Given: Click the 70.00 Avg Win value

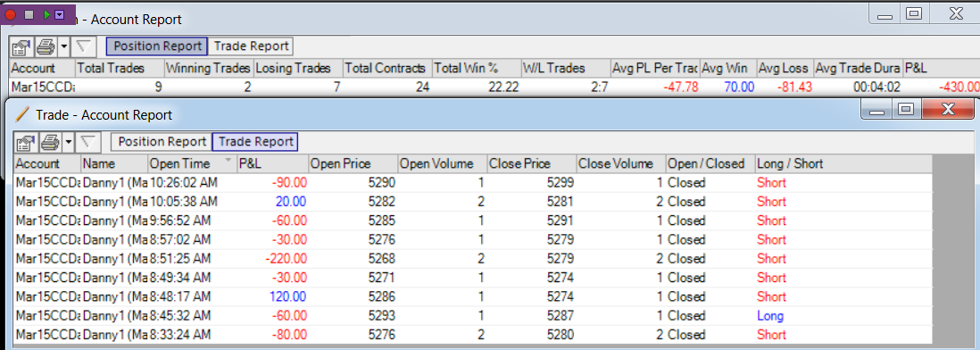Looking at the screenshot, I should pyautogui.click(x=739, y=87).
